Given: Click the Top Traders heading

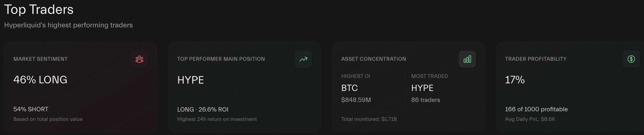Looking at the screenshot, I should point(39,10).
